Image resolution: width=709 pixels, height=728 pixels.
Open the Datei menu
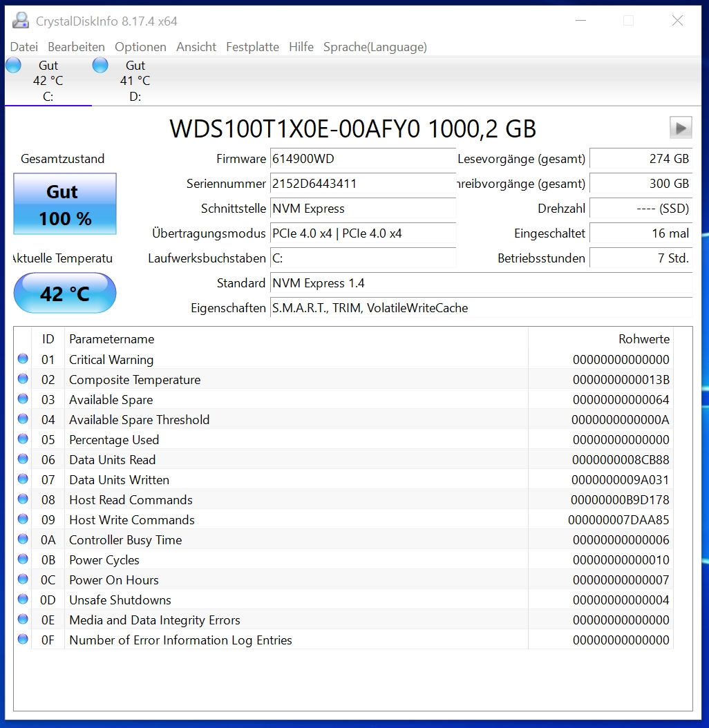tap(24, 47)
